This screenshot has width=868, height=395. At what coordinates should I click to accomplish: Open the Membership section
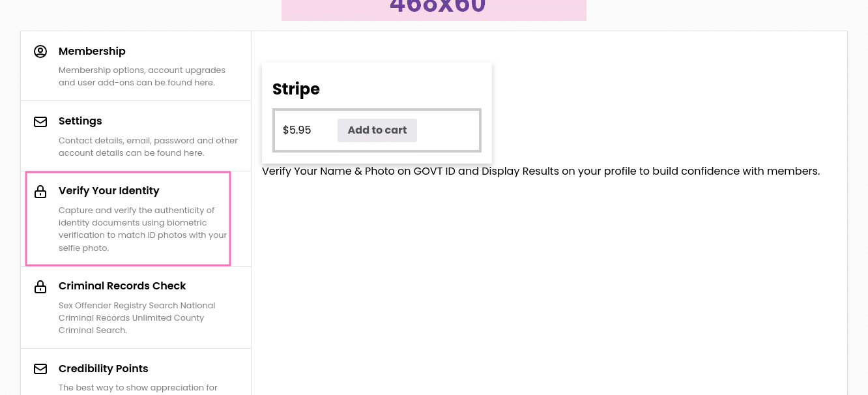click(x=136, y=66)
